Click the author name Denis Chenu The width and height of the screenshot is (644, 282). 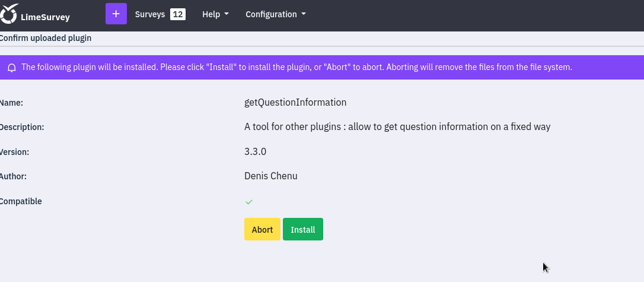[x=270, y=176]
